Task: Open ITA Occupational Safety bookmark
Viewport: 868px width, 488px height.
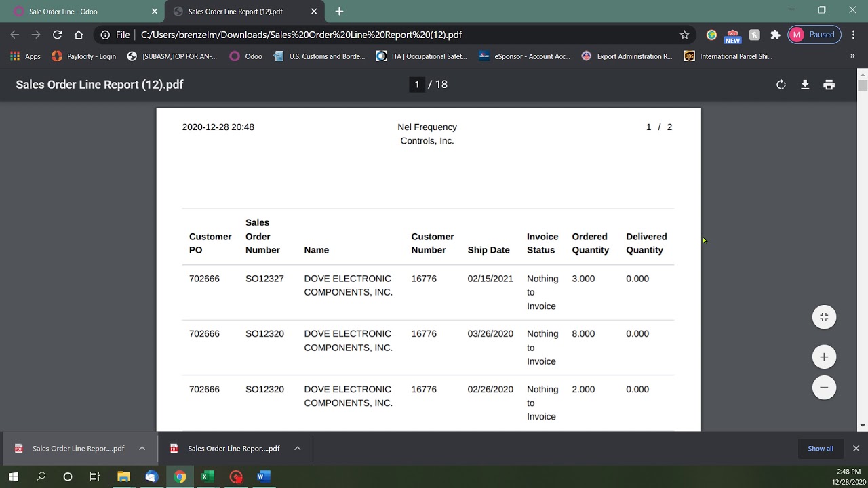Action: pos(421,56)
